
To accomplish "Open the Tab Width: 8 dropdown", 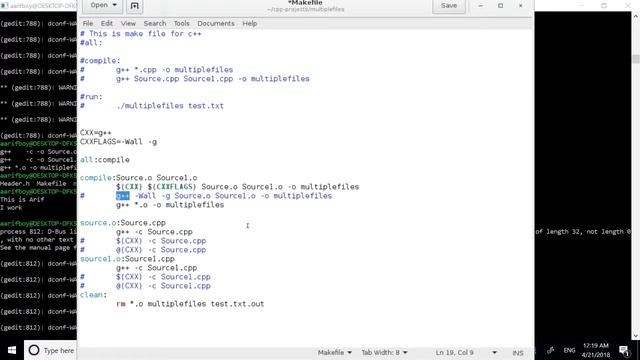I will pyautogui.click(x=384, y=352).
